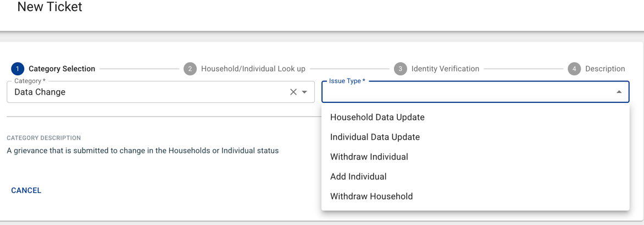Clear the Category field with the X icon
Screen dimensions: 644x225
coord(293,92)
